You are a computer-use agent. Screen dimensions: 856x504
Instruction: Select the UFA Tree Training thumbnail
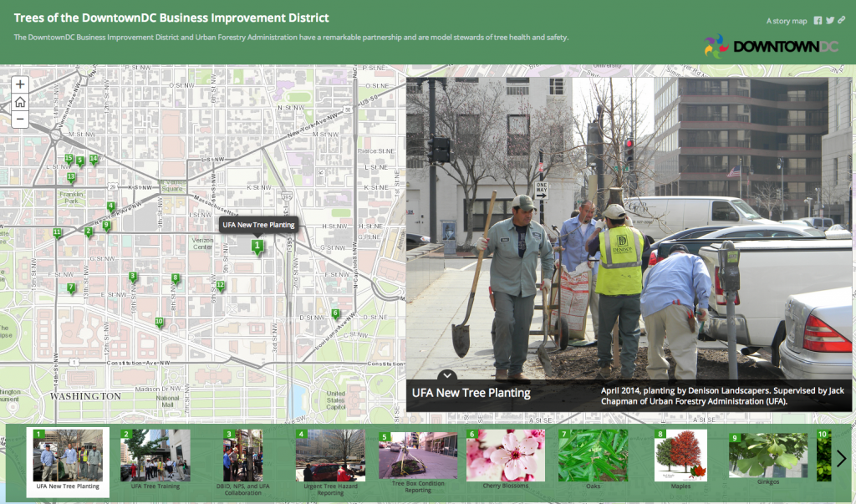pos(156,456)
